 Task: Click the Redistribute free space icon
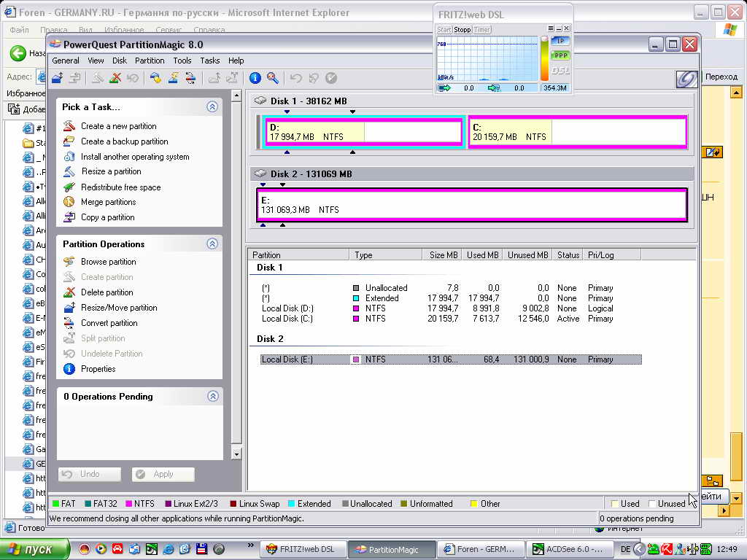[x=69, y=187]
